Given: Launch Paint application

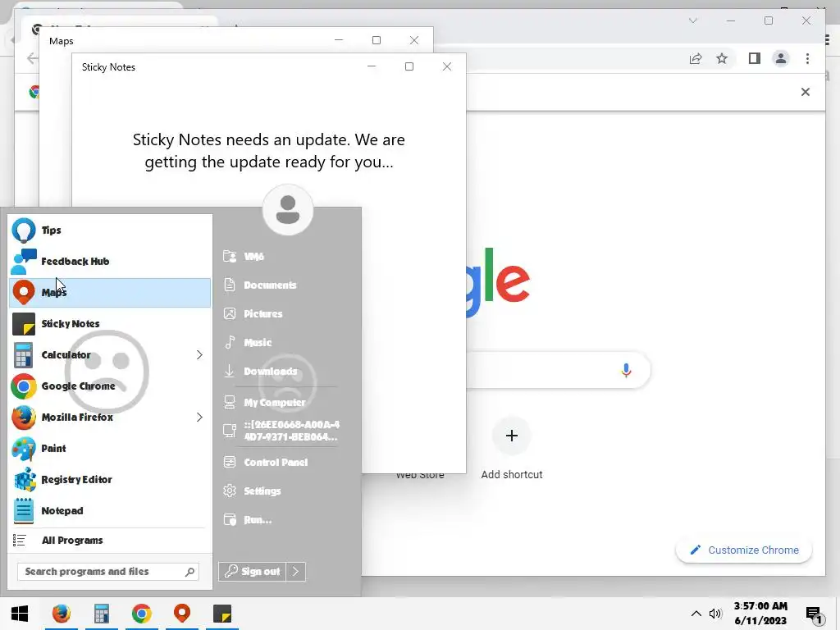Looking at the screenshot, I should coord(110,449).
